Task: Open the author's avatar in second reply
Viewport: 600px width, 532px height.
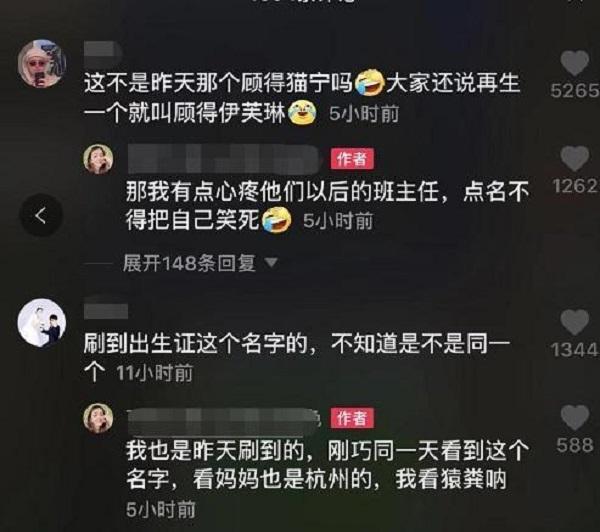Action: pyautogui.click(x=98, y=418)
